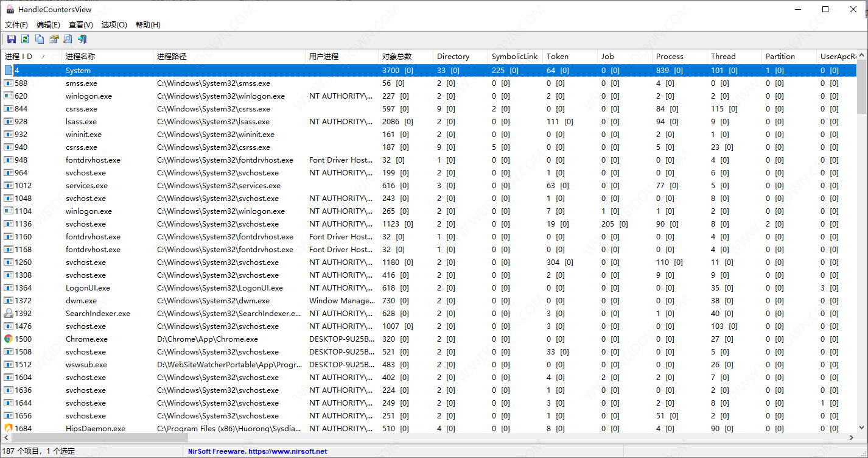Viewport: 868px width, 458px height.
Task: Click the process icon for PID 844
Action: 9,109
